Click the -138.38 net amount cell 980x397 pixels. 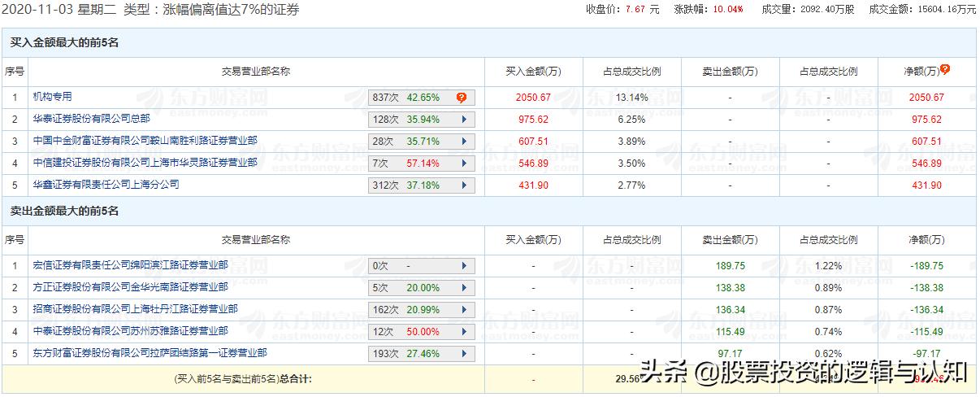(926, 288)
